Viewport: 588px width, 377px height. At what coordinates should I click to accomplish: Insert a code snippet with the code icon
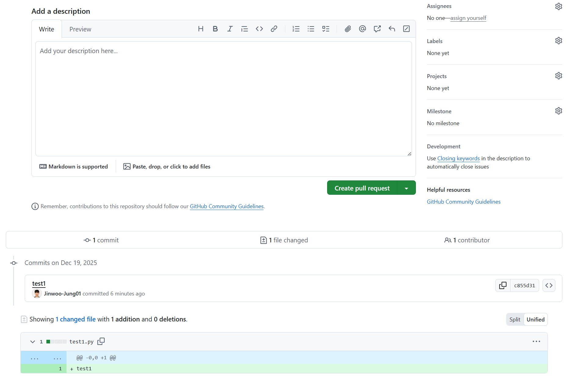(259, 29)
